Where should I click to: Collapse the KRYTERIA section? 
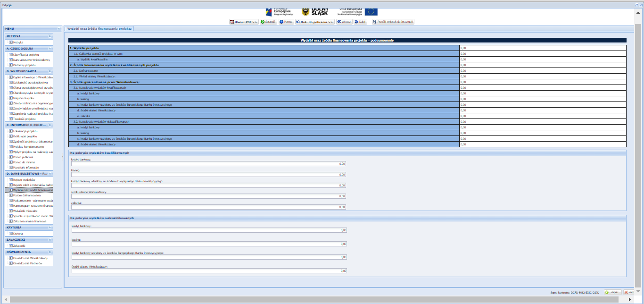click(x=50, y=228)
